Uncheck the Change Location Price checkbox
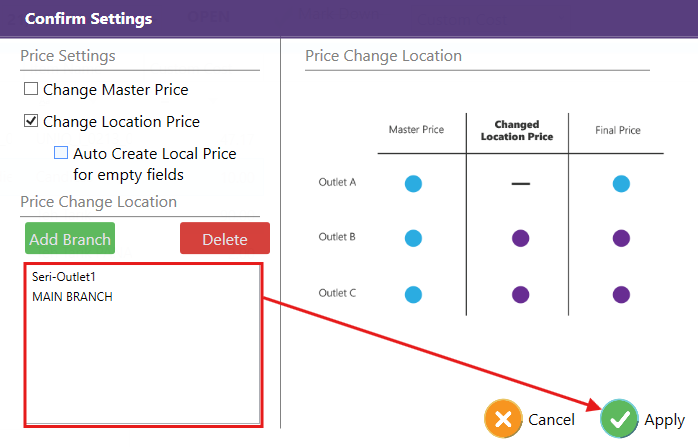Screen dimensions: 698x447 click(x=31, y=121)
